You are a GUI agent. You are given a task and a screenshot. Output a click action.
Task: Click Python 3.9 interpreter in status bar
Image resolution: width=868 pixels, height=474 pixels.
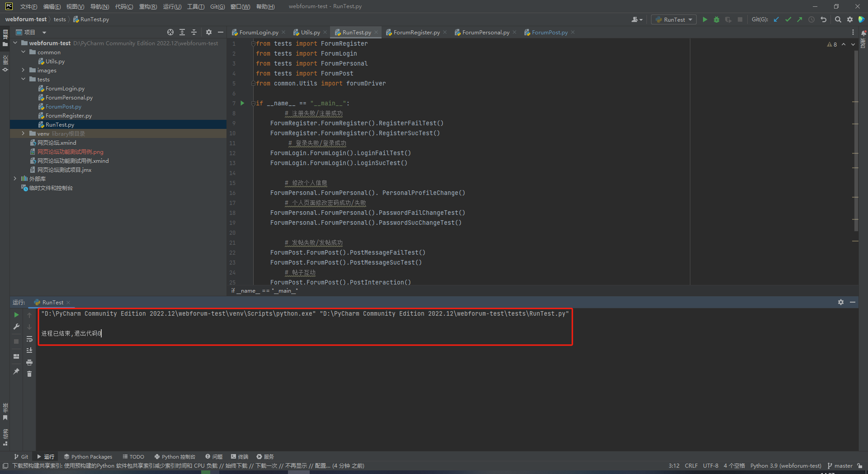(786, 465)
